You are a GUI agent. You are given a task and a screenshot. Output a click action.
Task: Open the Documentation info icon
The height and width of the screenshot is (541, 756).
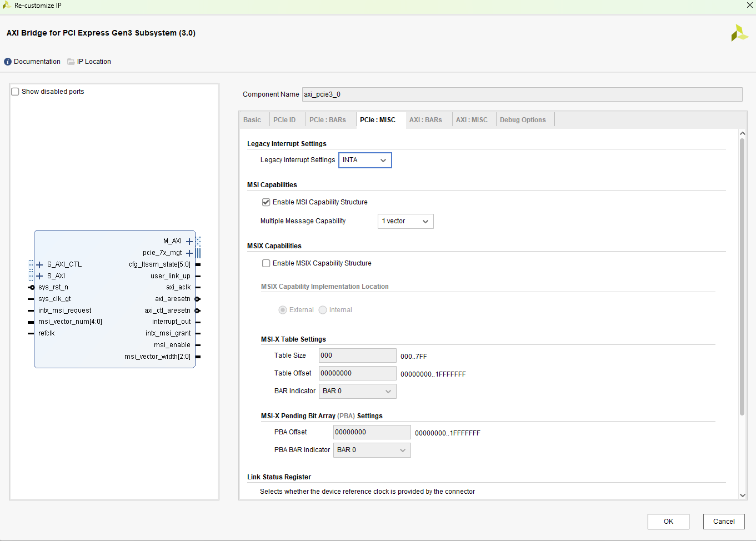click(8, 62)
